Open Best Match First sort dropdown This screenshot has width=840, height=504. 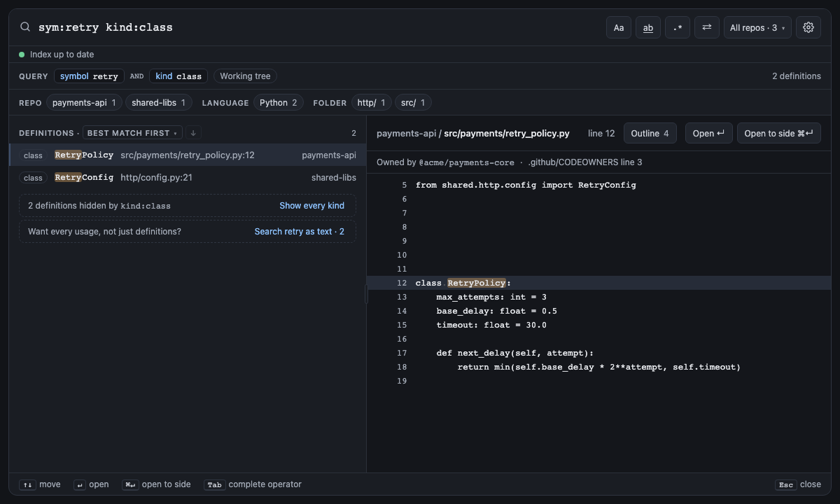tap(132, 133)
